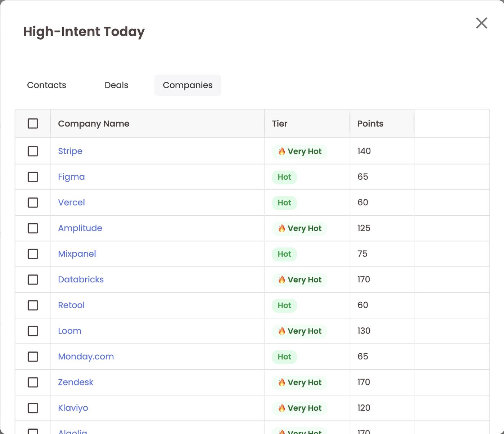Close the High-Intent Today dialog
This screenshot has height=434, width=504.
click(x=481, y=23)
